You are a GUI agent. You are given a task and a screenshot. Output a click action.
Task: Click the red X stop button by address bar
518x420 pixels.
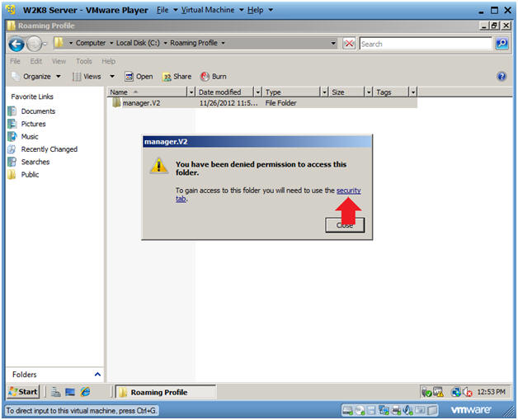coord(349,44)
